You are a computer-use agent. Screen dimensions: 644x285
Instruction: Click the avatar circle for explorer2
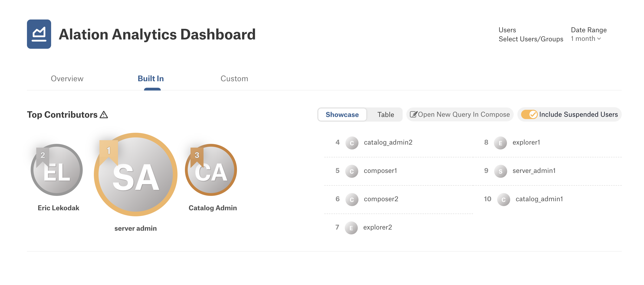pos(351,228)
